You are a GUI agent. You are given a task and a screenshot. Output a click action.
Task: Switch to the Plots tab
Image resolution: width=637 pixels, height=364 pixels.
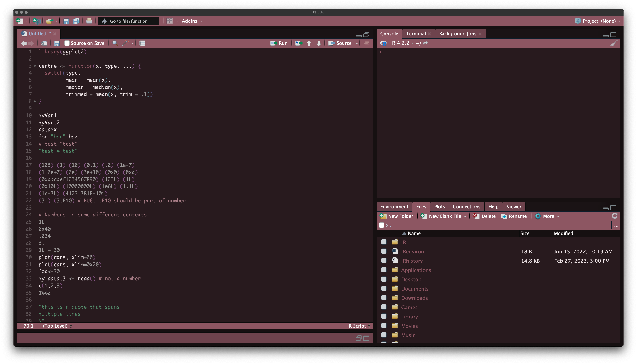pyautogui.click(x=439, y=207)
